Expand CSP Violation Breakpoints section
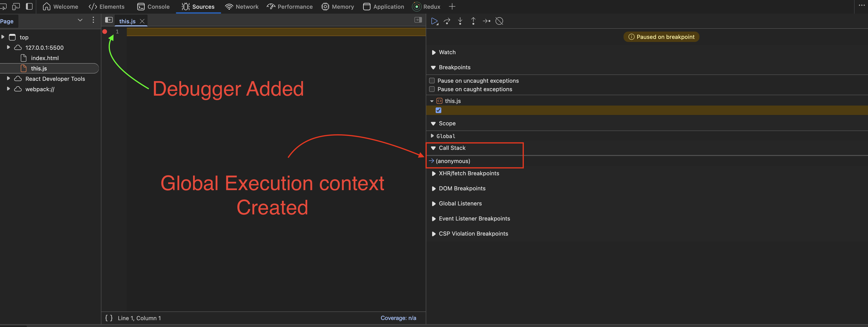Image resolution: width=868 pixels, height=327 pixels. 434,234
